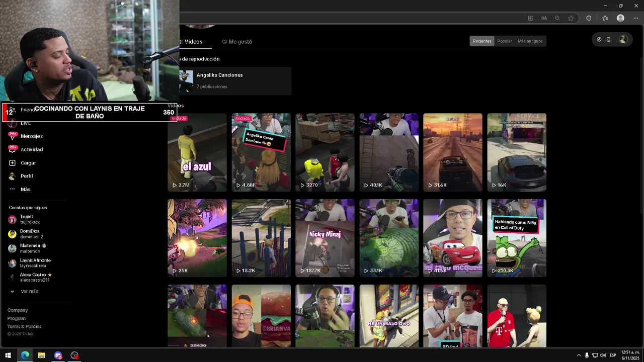Open the 'el azul' video with 2.7M views
The image size is (644, 362).
coord(197,152)
